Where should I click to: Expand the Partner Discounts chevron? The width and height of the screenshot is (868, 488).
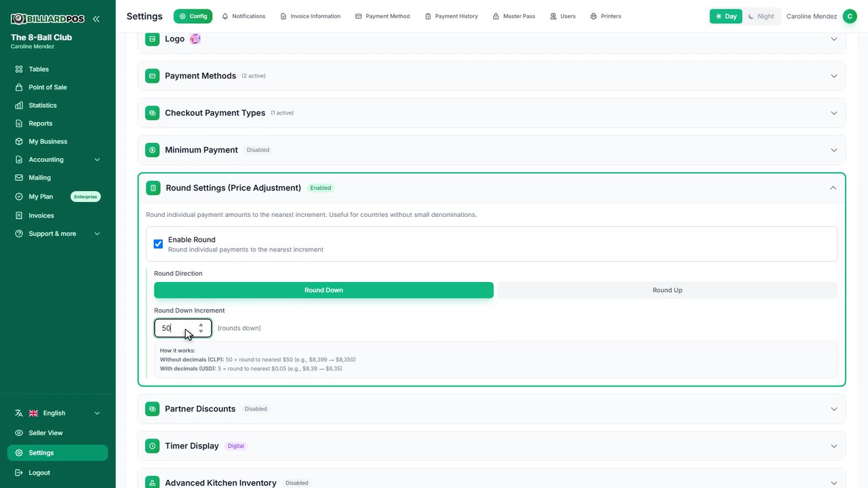coord(834,409)
